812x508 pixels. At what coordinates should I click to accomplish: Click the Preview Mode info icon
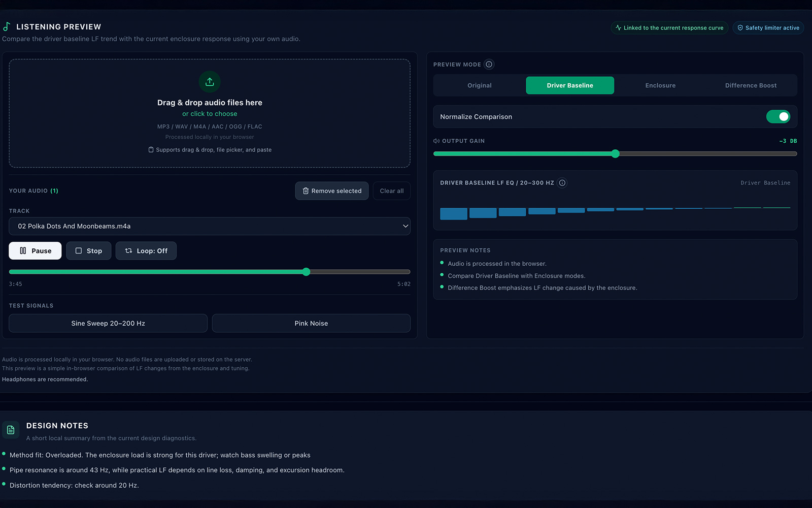click(489, 65)
